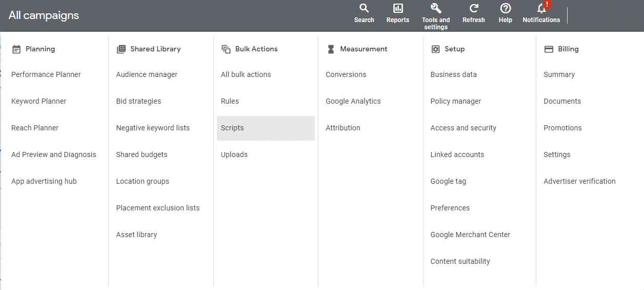Open Linked accounts
This screenshot has width=644, height=290.
pyautogui.click(x=457, y=154)
